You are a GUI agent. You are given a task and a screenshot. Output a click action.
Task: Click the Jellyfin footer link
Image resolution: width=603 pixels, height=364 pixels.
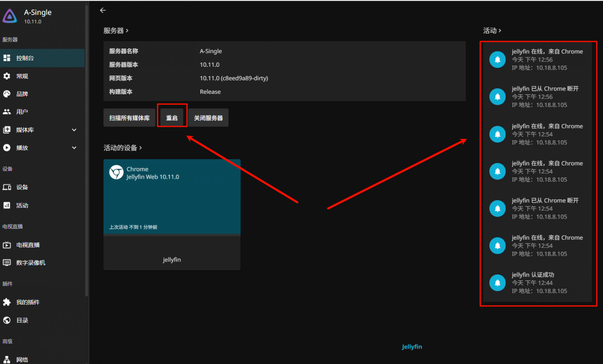(x=412, y=347)
